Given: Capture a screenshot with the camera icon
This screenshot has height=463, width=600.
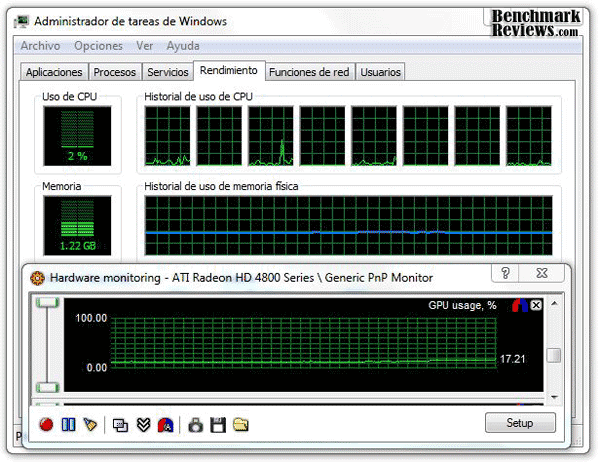Looking at the screenshot, I should [x=196, y=425].
